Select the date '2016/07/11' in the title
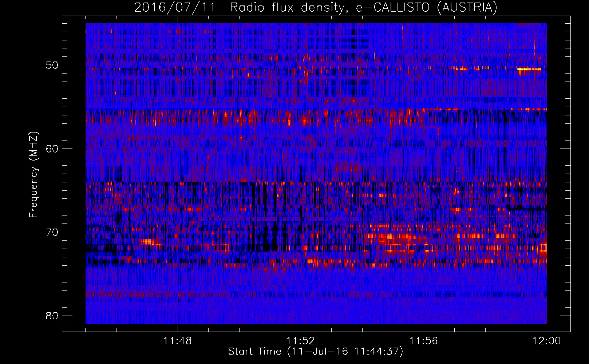This screenshot has height=364, width=589. [175, 7]
